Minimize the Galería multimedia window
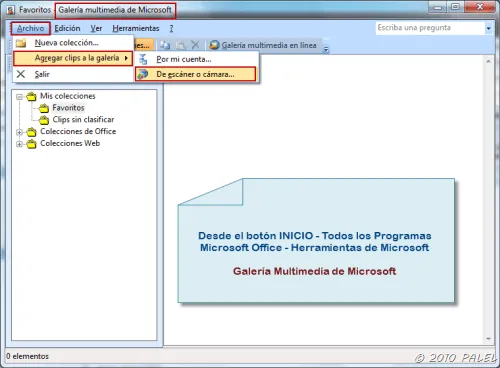 [x=438, y=7]
